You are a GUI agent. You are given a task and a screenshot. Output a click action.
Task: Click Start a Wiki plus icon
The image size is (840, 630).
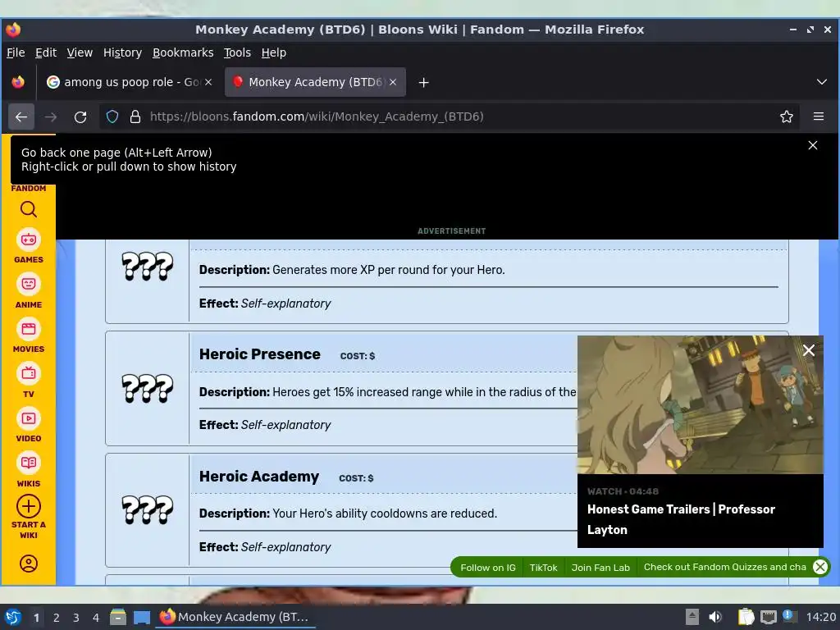pos(29,506)
